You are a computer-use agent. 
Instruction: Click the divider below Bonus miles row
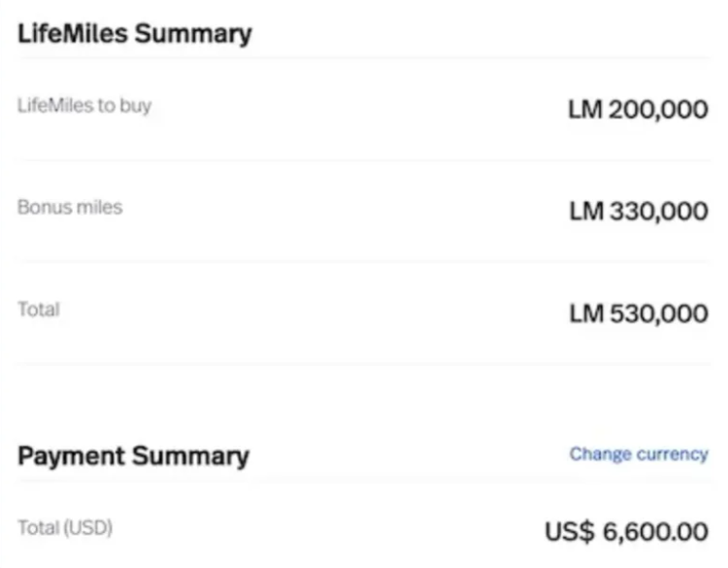point(363,262)
